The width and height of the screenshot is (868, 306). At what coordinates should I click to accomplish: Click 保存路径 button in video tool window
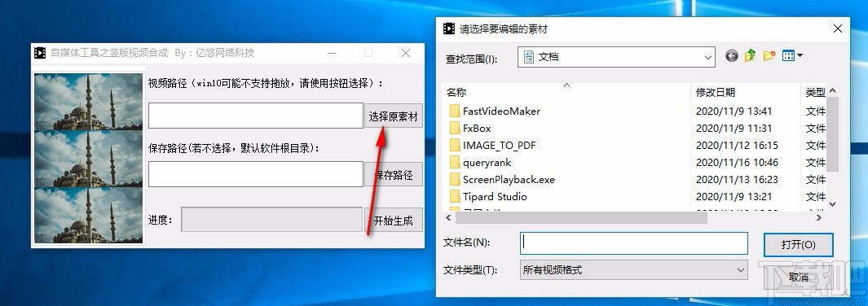pos(393,174)
